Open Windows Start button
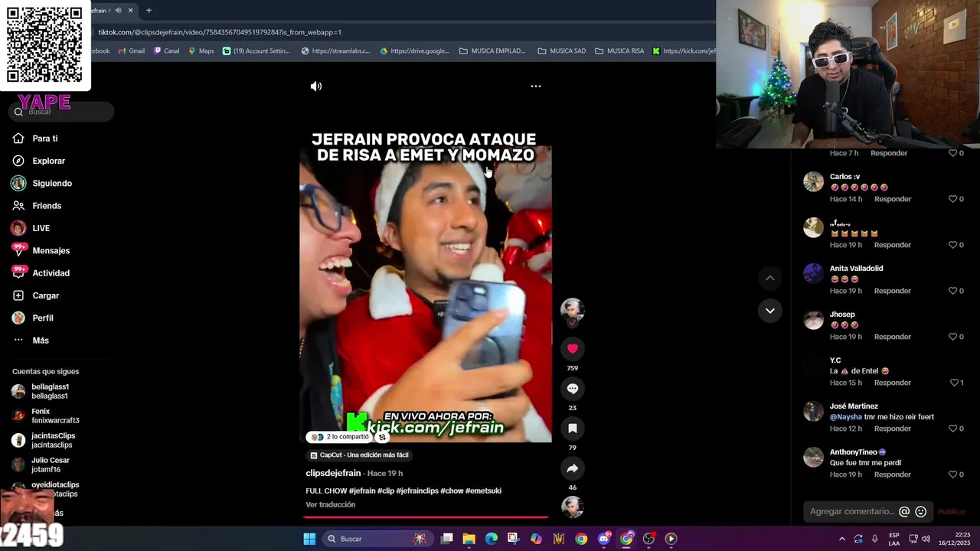Viewport: 980px width, 551px height. coord(309,539)
